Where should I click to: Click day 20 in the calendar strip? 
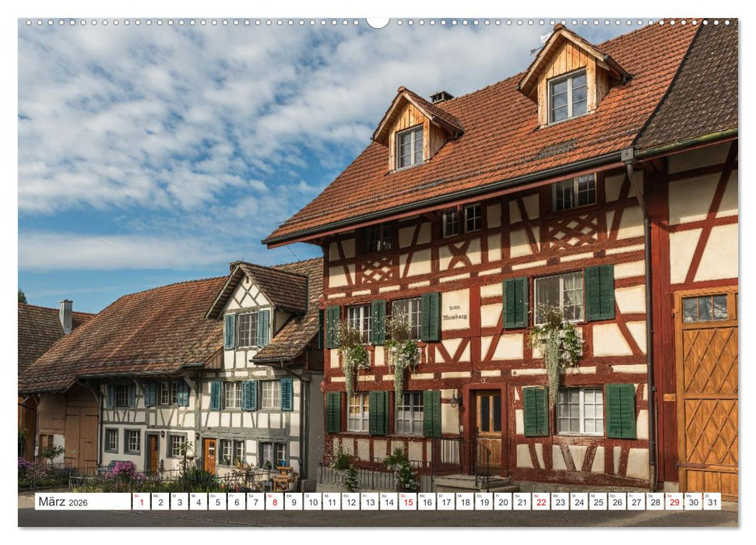[502, 501]
